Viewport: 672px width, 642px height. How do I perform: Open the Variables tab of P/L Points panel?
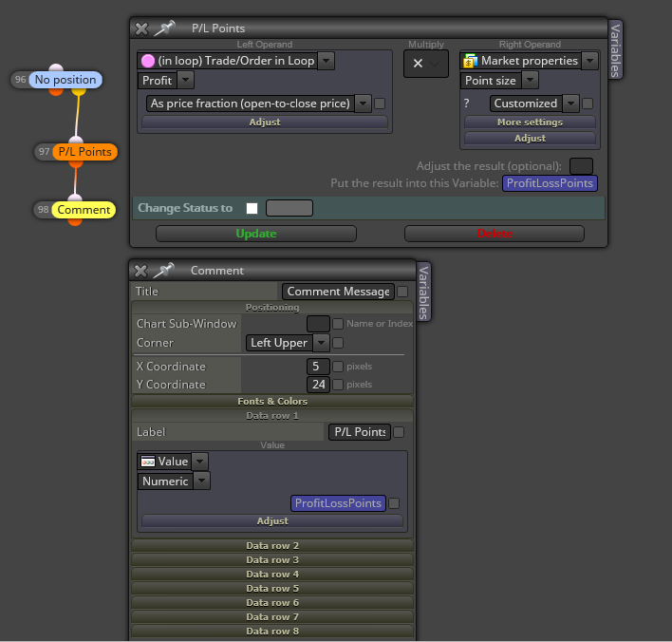point(615,50)
